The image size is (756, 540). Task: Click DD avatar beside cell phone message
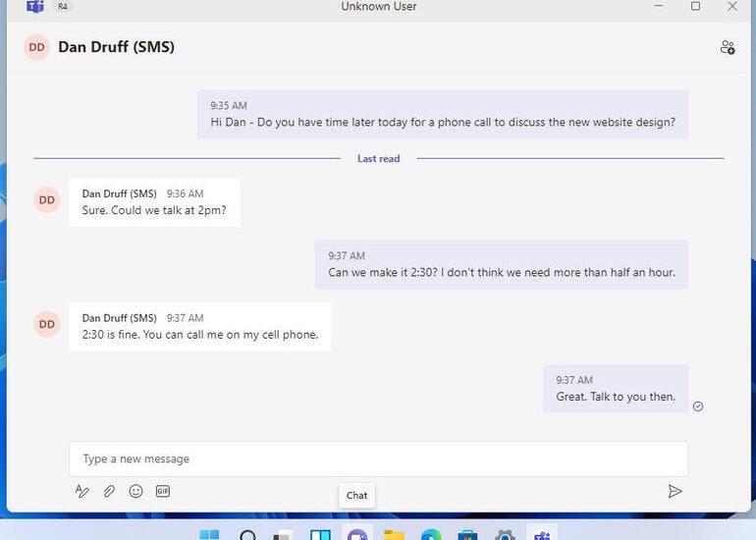click(47, 324)
